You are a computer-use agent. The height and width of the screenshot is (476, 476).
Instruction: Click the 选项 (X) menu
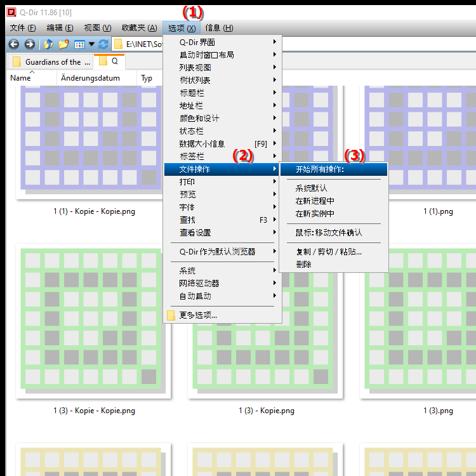[182, 28]
